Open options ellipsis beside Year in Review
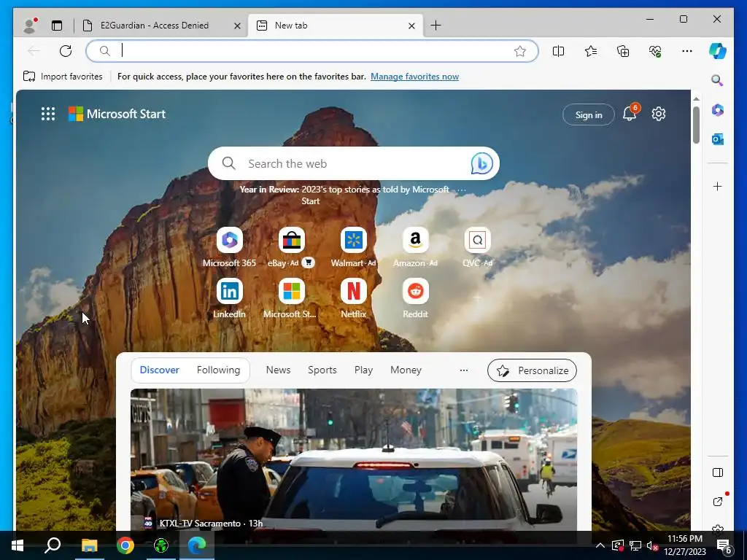The height and width of the screenshot is (560, 747). [x=461, y=190]
